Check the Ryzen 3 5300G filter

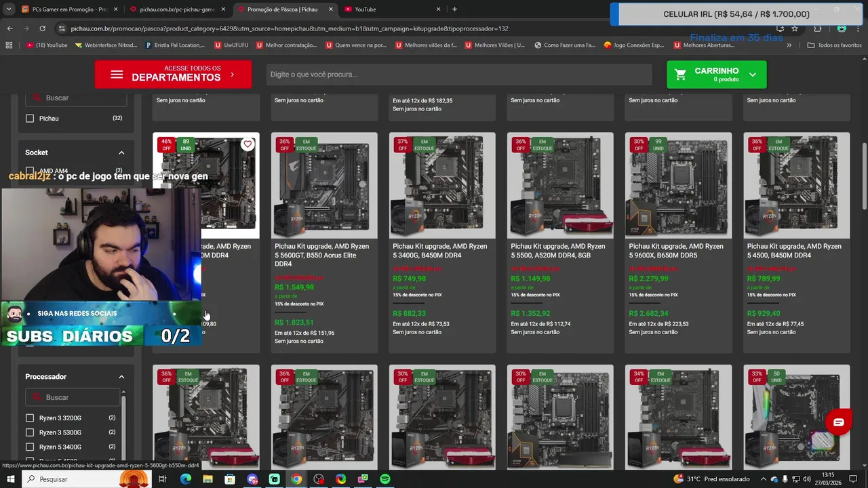click(30, 432)
